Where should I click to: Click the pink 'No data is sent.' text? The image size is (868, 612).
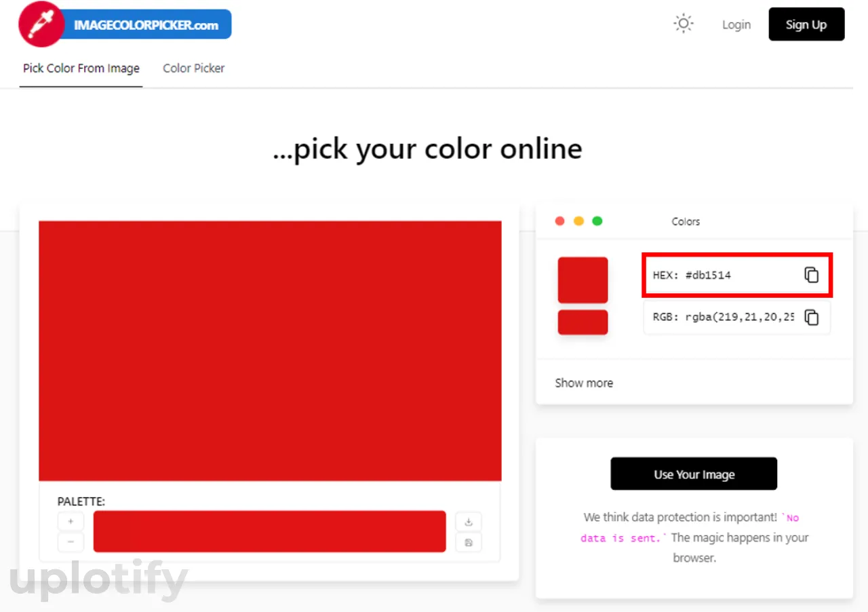click(690, 528)
